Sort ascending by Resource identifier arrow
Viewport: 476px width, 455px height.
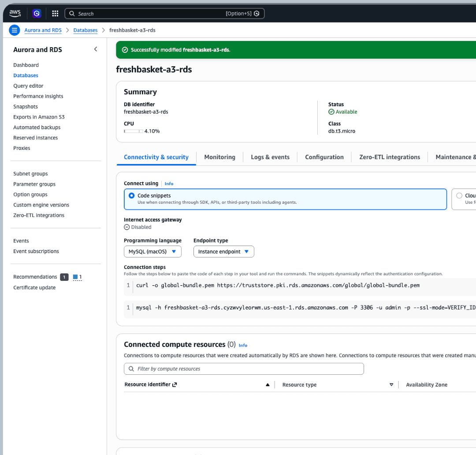268,384
